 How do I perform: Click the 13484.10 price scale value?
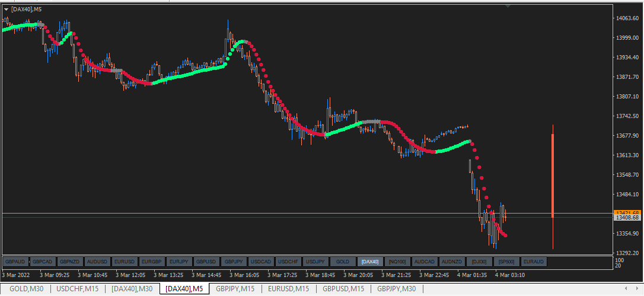(629, 194)
